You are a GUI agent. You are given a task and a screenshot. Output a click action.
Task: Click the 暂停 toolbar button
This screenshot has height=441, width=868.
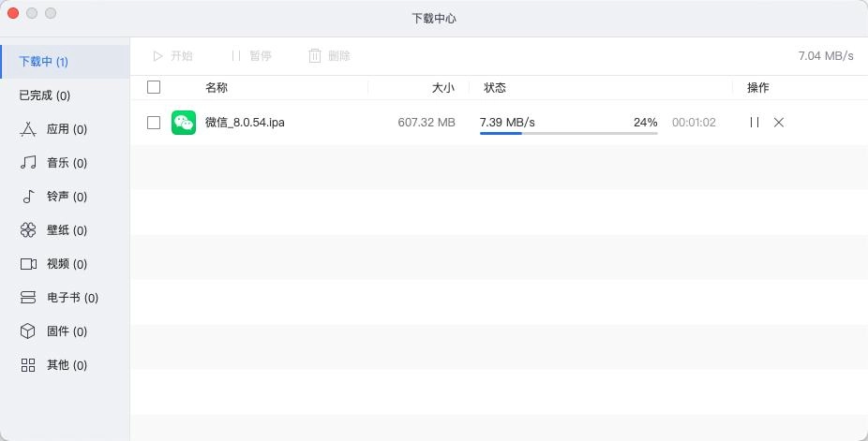coord(251,56)
